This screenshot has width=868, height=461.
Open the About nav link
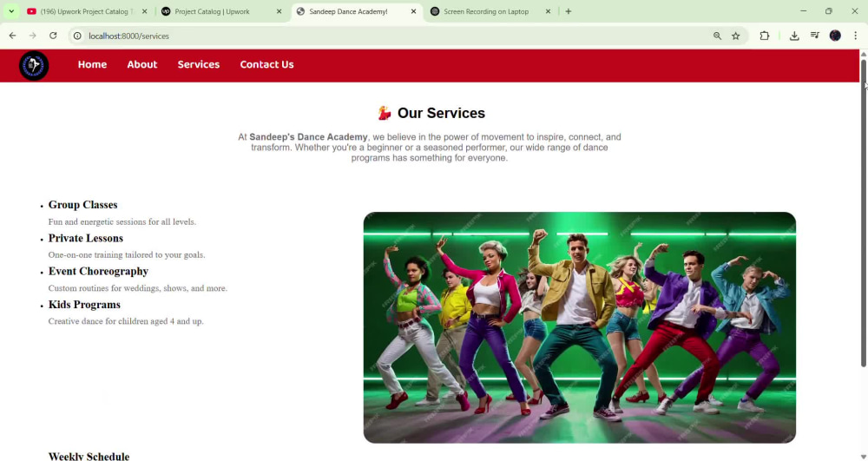pyautogui.click(x=142, y=65)
